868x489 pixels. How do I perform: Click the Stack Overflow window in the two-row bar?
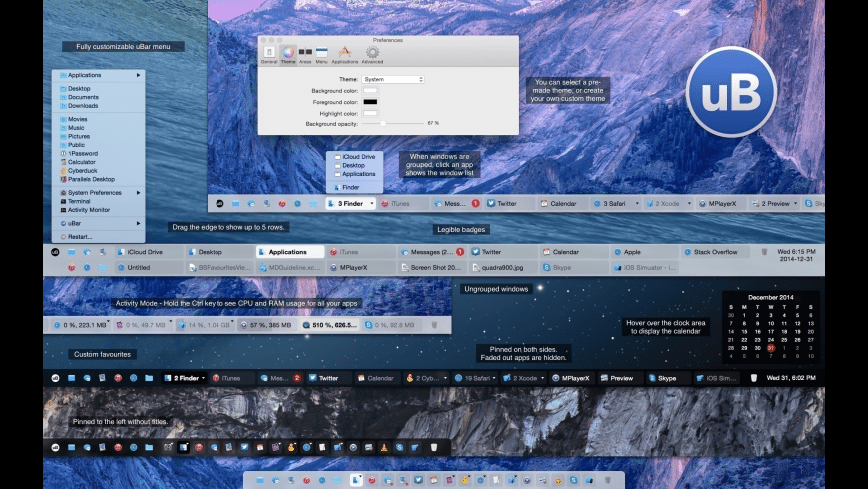tap(715, 251)
